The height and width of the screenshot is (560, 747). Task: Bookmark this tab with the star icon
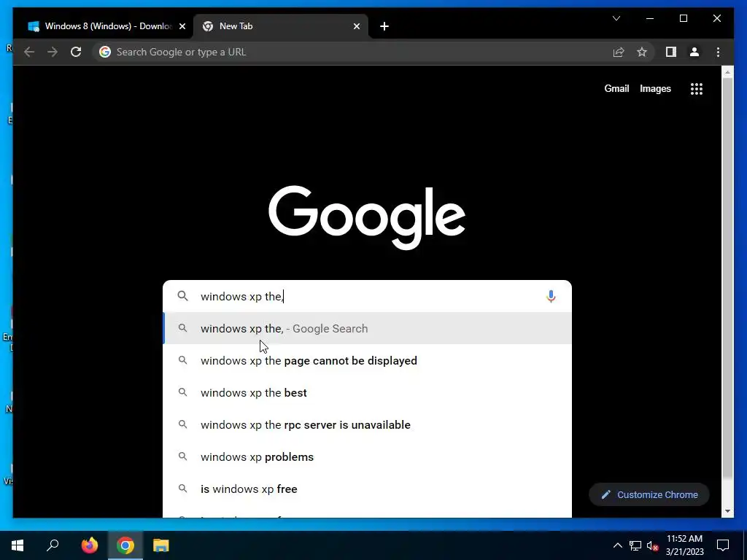(642, 52)
